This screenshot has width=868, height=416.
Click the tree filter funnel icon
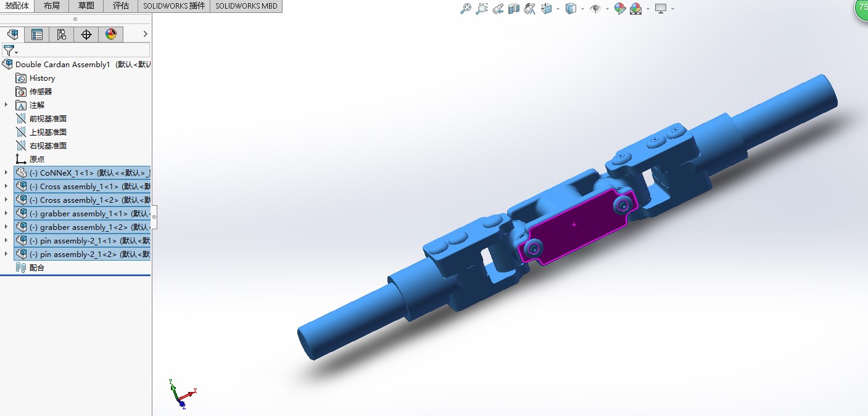(10, 51)
